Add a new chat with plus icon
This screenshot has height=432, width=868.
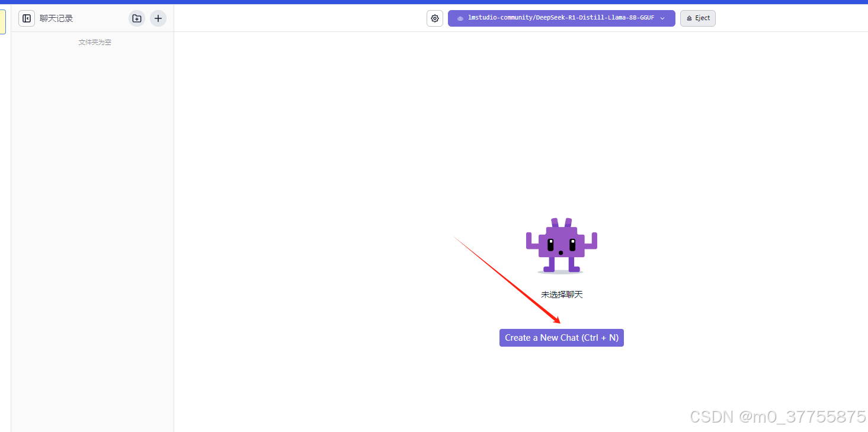click(158, 18)
